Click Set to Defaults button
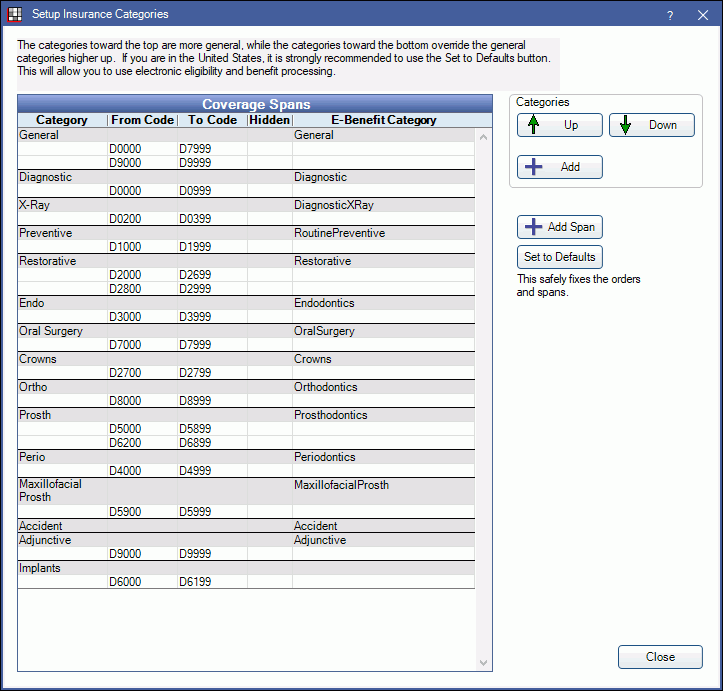The width and height of the screenshot is (723, 691). pos(559,257)
